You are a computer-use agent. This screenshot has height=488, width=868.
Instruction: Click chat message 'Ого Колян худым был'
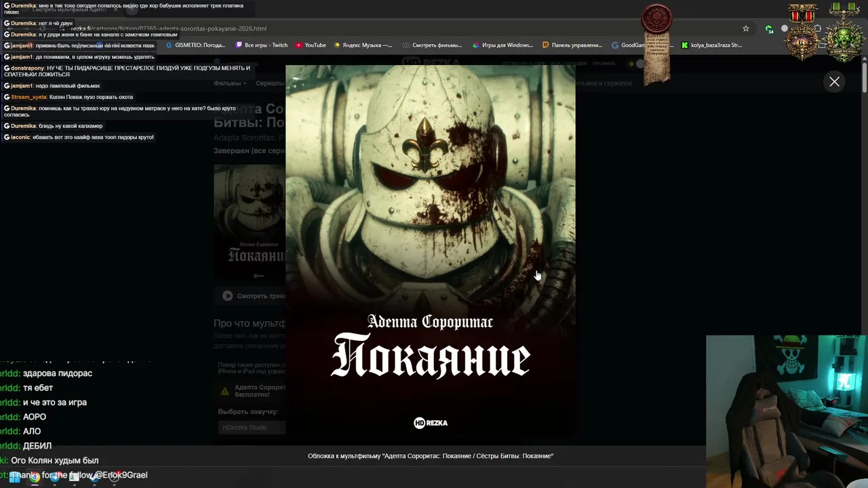coord(55,461)
